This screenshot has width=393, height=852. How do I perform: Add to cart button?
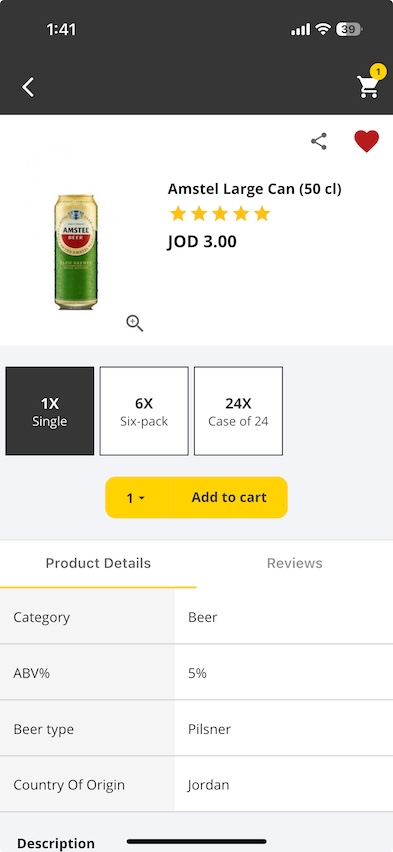229,498
